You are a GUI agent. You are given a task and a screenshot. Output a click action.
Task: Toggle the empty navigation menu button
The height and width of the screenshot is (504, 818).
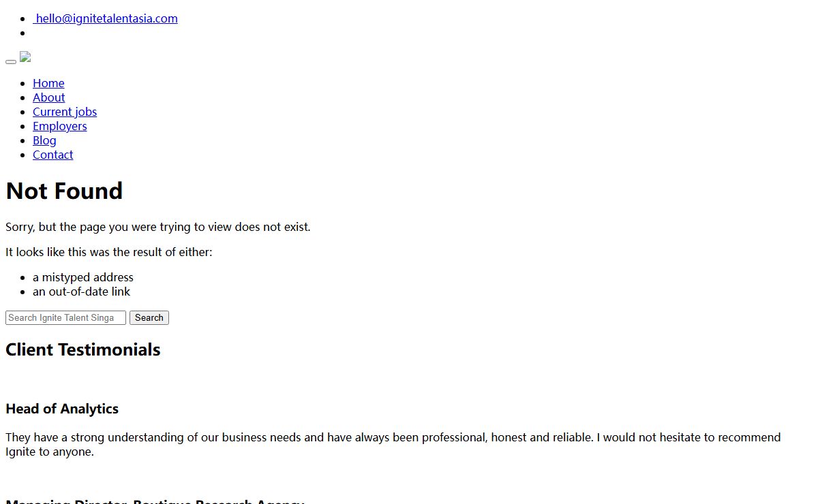[x=11, y=61]
